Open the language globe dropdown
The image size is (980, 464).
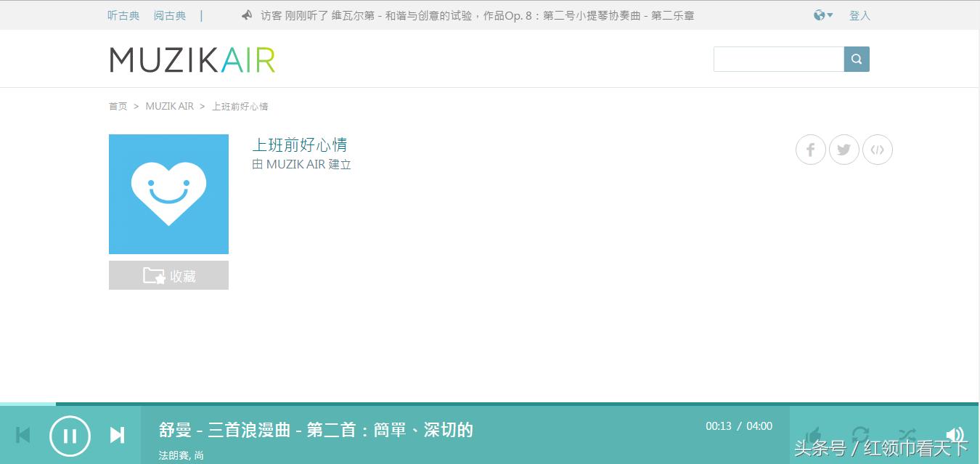click(x=822, y=15)
